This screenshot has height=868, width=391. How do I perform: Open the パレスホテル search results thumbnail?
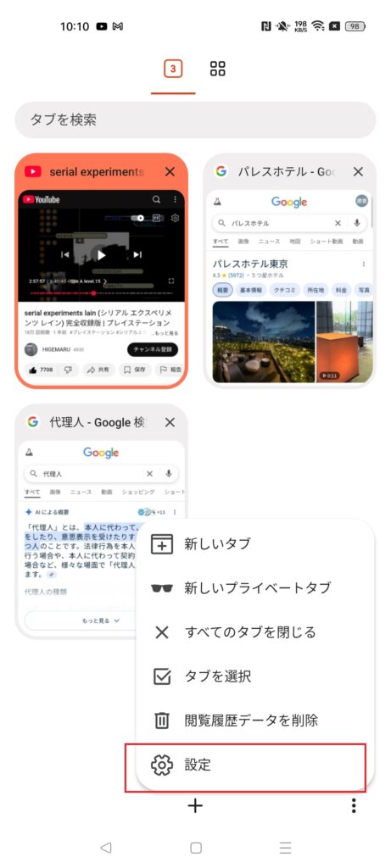coord(290,287)
